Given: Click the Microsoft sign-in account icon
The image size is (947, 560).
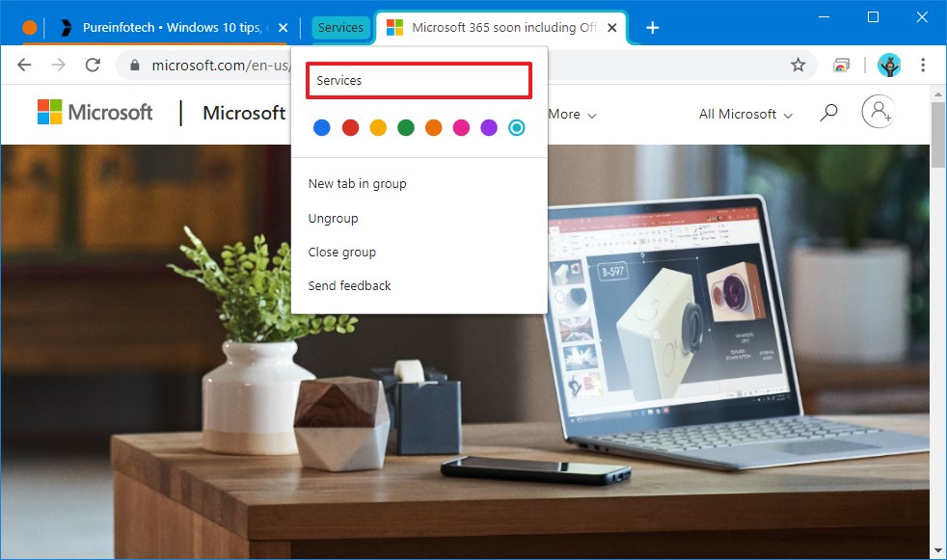Looking at the screenshot, I should pos(878,113).
